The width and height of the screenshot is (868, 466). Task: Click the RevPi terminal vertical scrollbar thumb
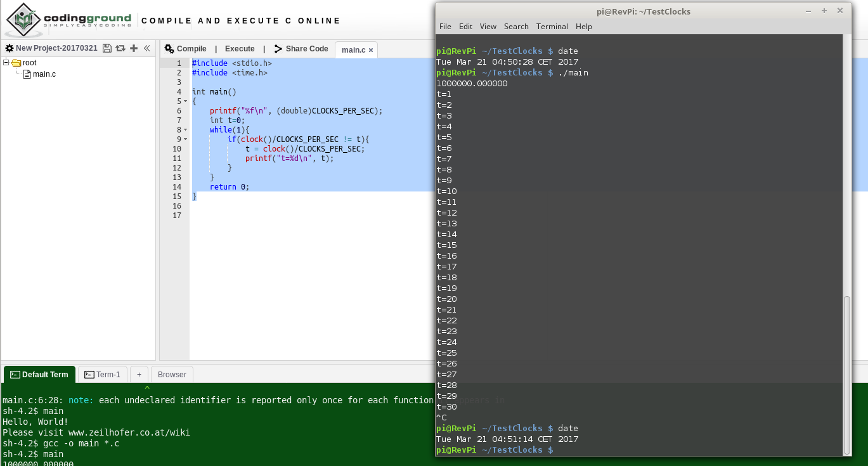click(847, 375)
